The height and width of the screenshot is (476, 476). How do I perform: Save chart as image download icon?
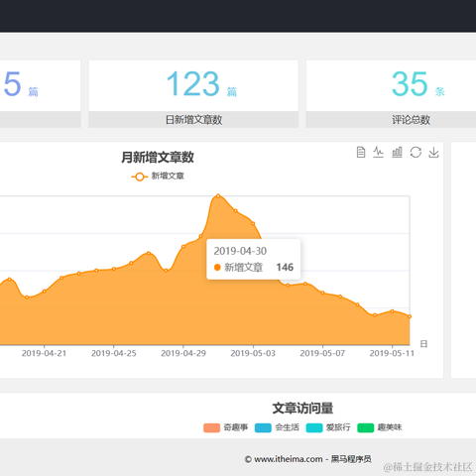tap(433, 153)
